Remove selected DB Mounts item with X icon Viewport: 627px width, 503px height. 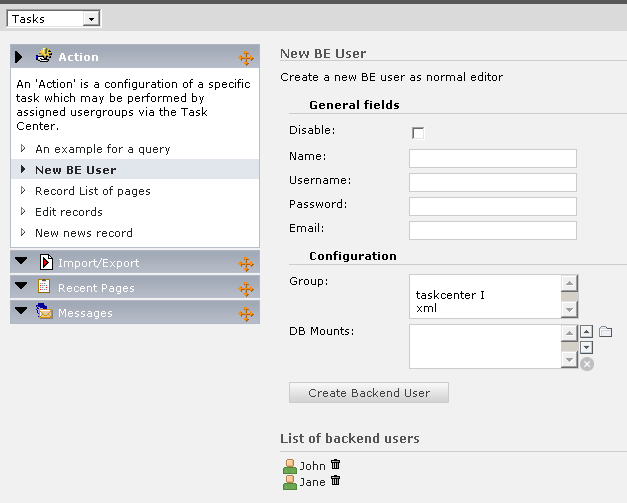pos(587,364)
